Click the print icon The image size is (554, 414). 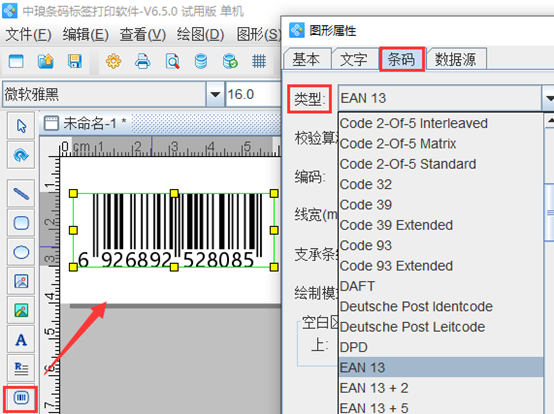[x=143, y=61]
